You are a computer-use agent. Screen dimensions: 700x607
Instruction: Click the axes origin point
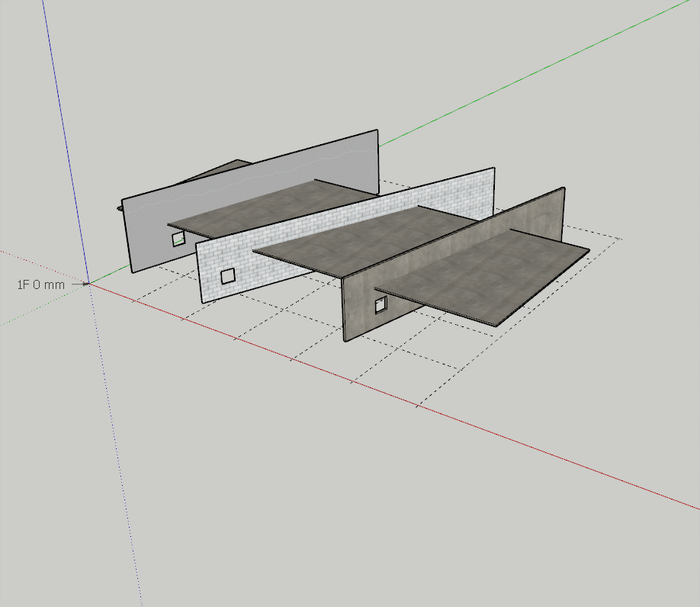point(88,284)
